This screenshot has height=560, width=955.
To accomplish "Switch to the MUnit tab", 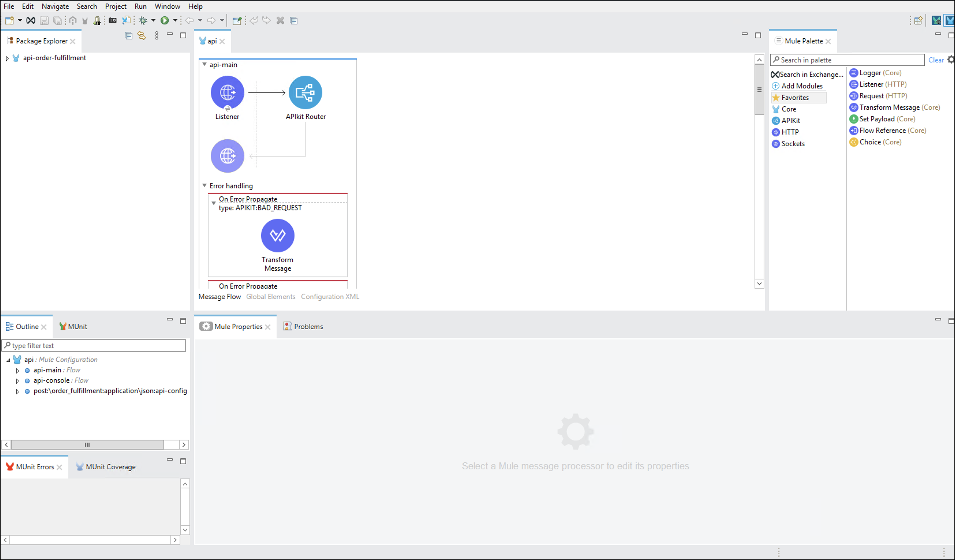I will [73, 326].
